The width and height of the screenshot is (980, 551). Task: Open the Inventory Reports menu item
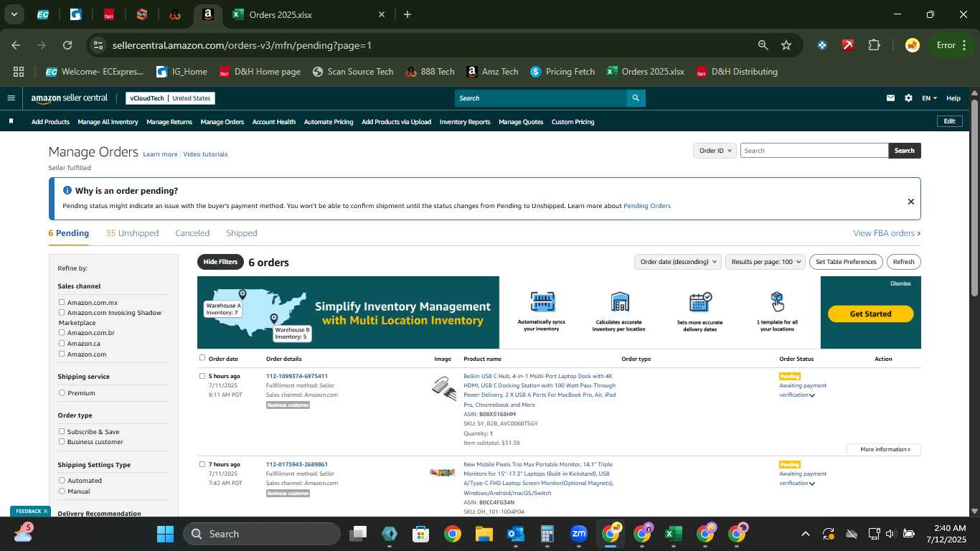[x=465, y=122]
